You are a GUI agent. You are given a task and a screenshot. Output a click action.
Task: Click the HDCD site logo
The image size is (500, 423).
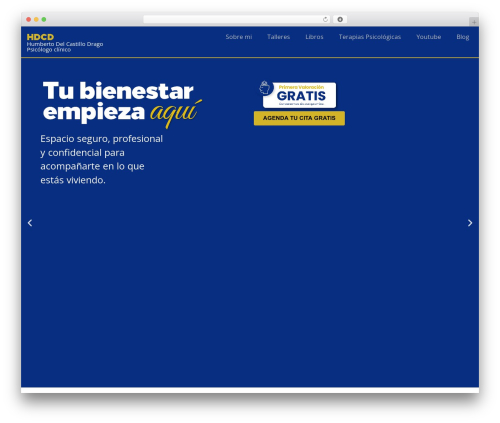40,37
